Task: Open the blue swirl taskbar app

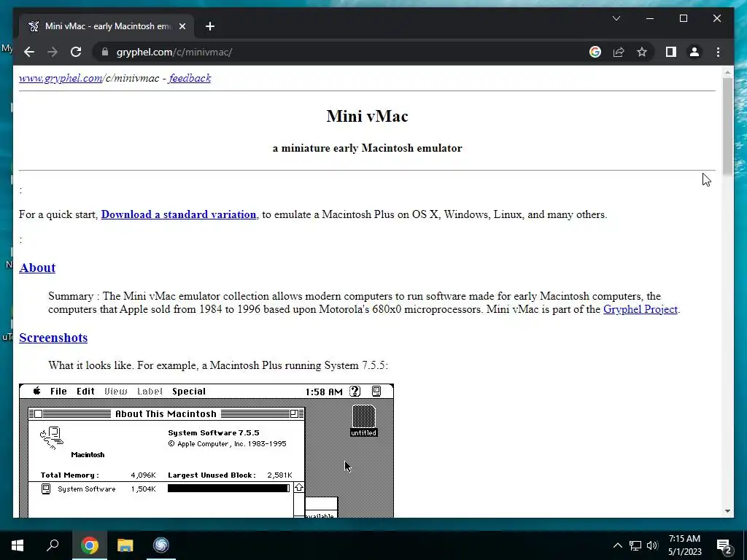Action: pyautogui.click(x=161, y=545)
